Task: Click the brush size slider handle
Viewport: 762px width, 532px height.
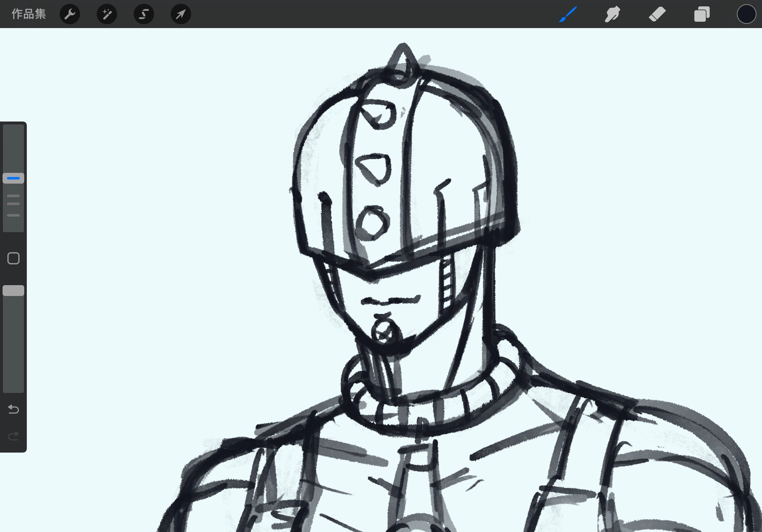Action: pyautogui.click(x=13, y=178)
